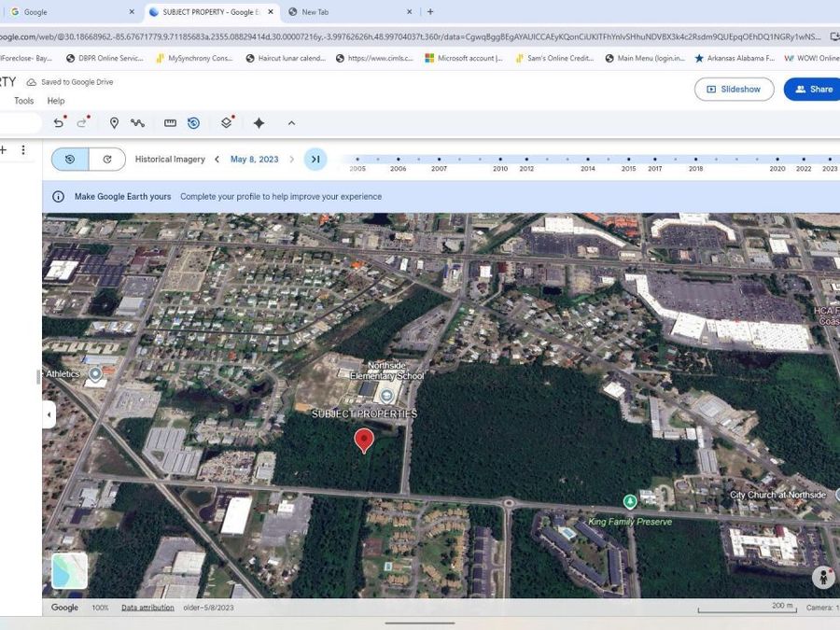This screenshot has width=840, height=630.
Task: Click the Northside Elementary School place marker
Action: point(386,397)
